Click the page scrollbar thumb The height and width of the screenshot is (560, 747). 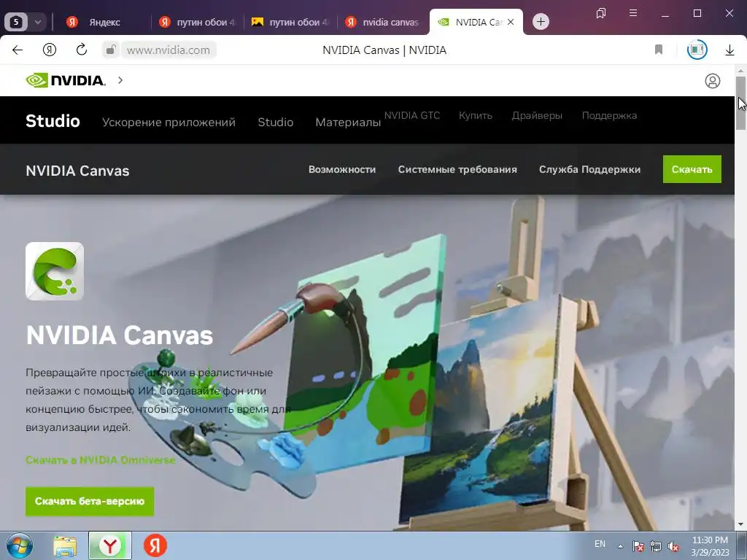pyautogui.click(x=740, y=102)
